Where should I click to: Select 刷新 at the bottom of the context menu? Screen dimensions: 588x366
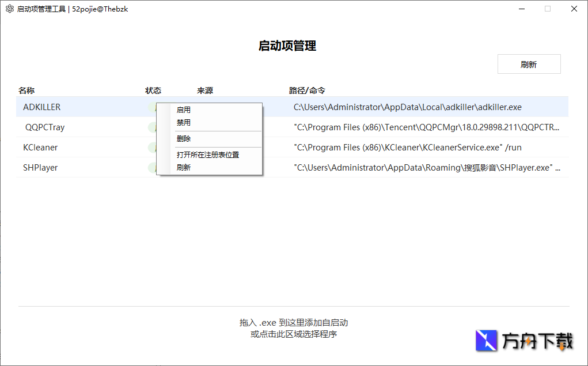point(184,167)
